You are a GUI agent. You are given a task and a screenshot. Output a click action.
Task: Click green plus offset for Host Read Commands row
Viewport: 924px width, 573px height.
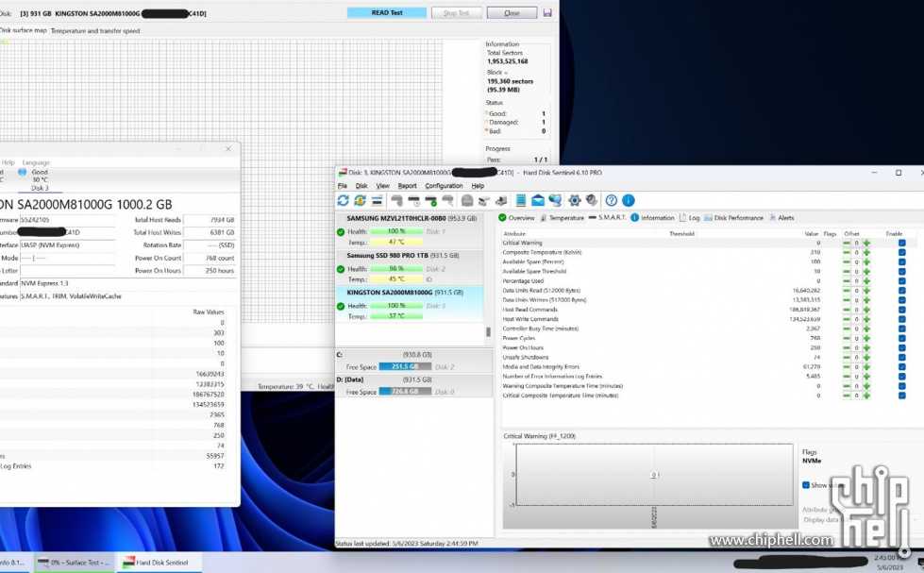(x=866, y=310)
